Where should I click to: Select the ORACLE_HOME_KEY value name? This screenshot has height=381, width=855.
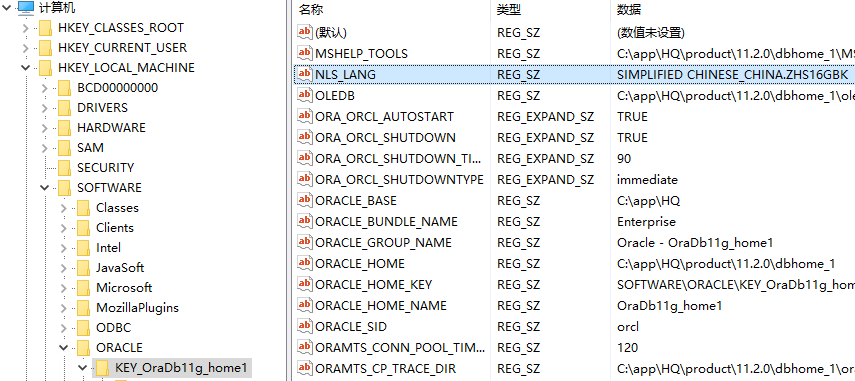tap(374, 285)
